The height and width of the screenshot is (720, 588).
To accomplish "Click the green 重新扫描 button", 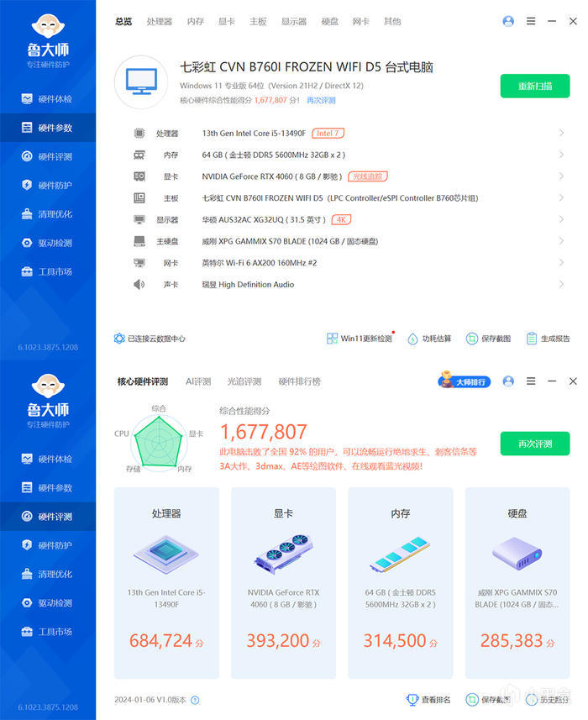I will (535, 86).
